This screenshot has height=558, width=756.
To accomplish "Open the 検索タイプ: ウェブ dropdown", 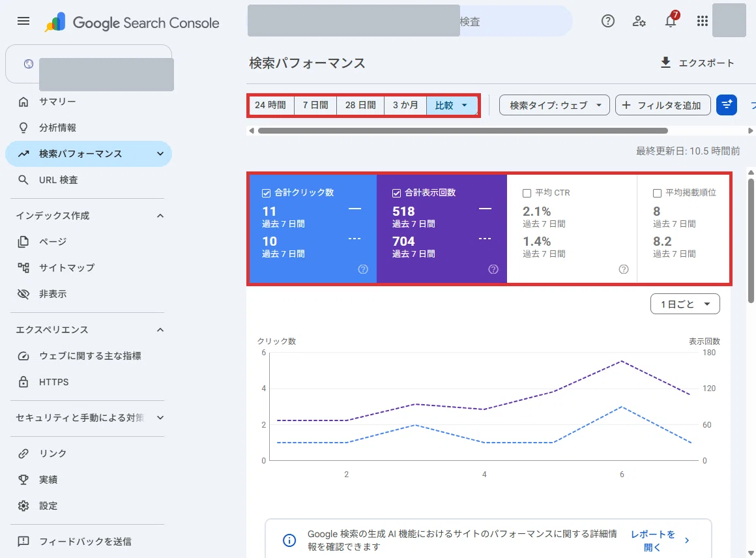I will point(555,105).
